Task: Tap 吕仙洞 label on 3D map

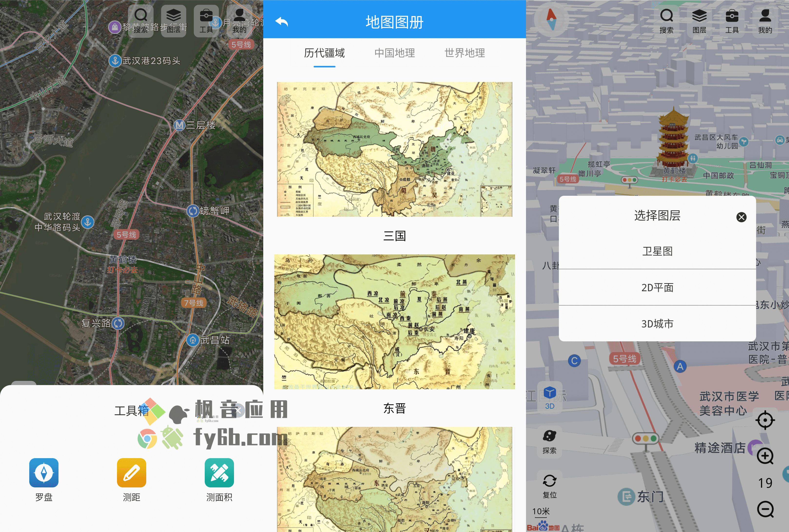Action: point(760,165)
